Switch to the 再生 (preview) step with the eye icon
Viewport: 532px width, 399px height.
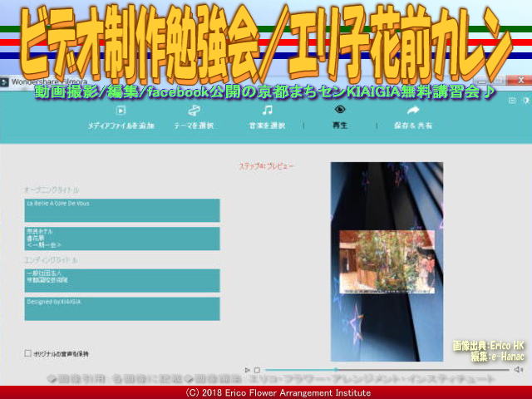tap(340, 118)
